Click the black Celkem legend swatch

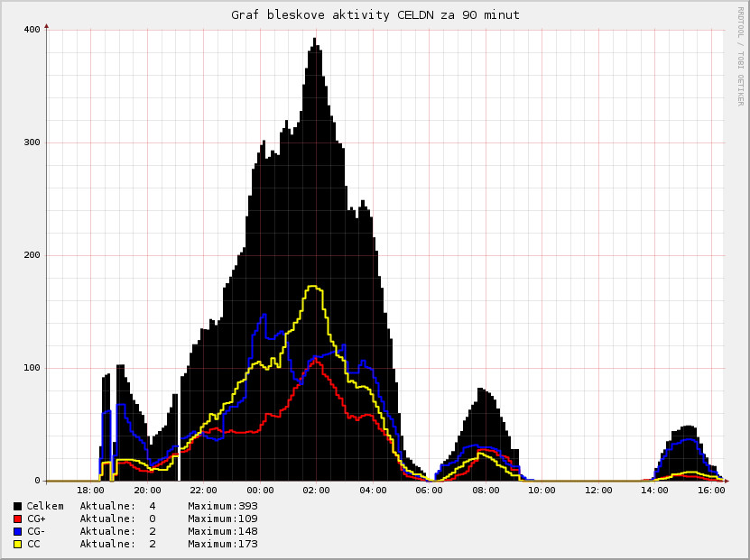18,506
